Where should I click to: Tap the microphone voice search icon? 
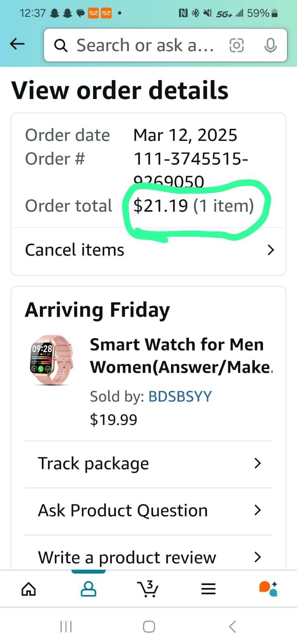point(270,45)
